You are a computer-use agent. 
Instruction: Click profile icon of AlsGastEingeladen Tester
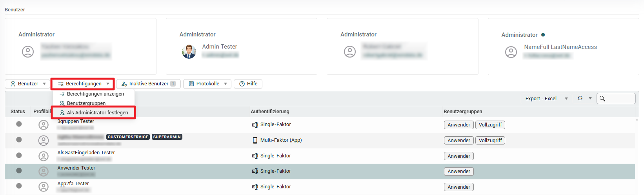pyautogui.click(x=44, y=156)
